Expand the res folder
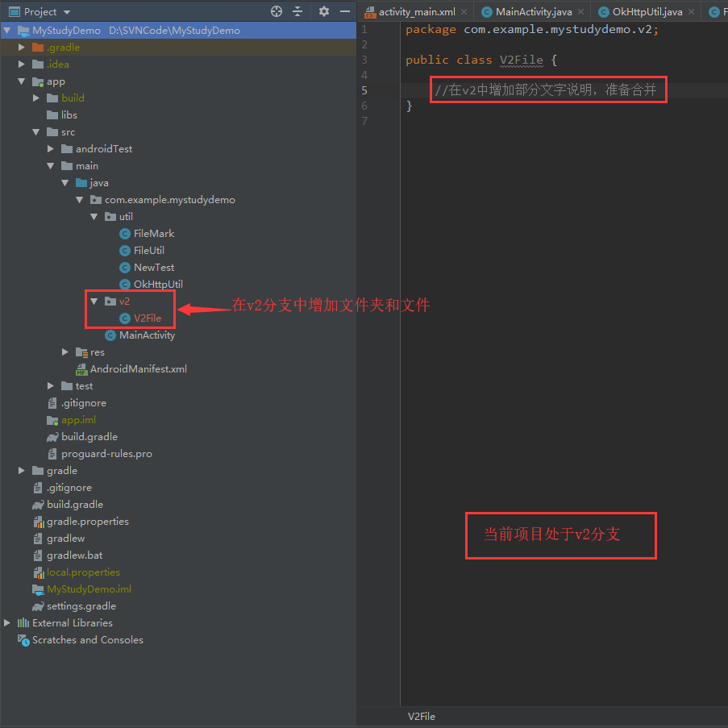This screenshot has height=728, width=728. pos(65,352)
